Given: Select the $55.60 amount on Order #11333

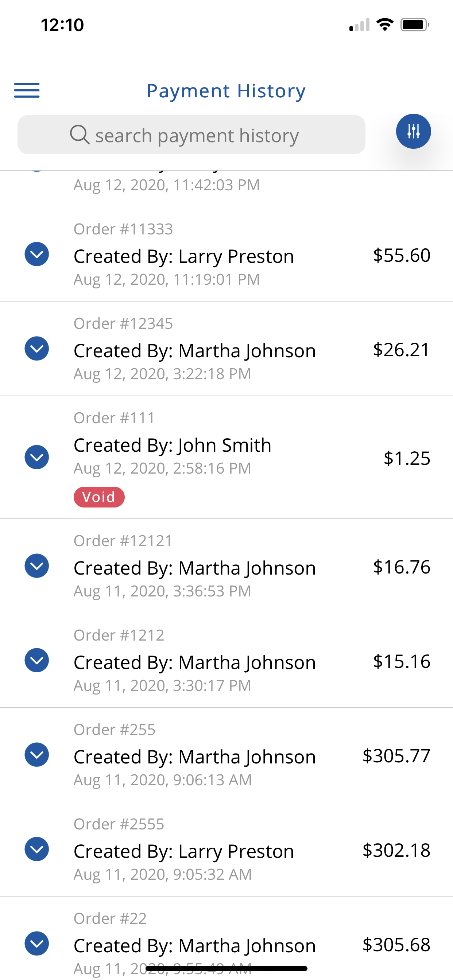Looking at the screenshot, I should 402,255.
